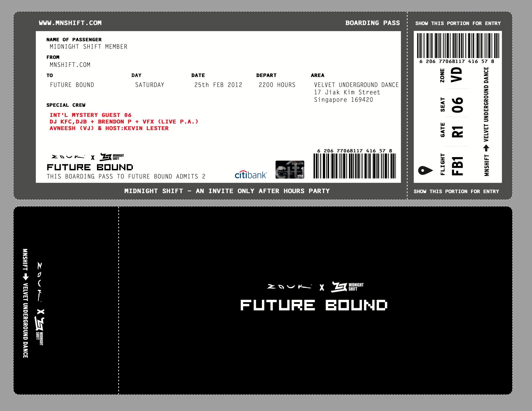Click the barcode beside the credit card

[355, 166]
